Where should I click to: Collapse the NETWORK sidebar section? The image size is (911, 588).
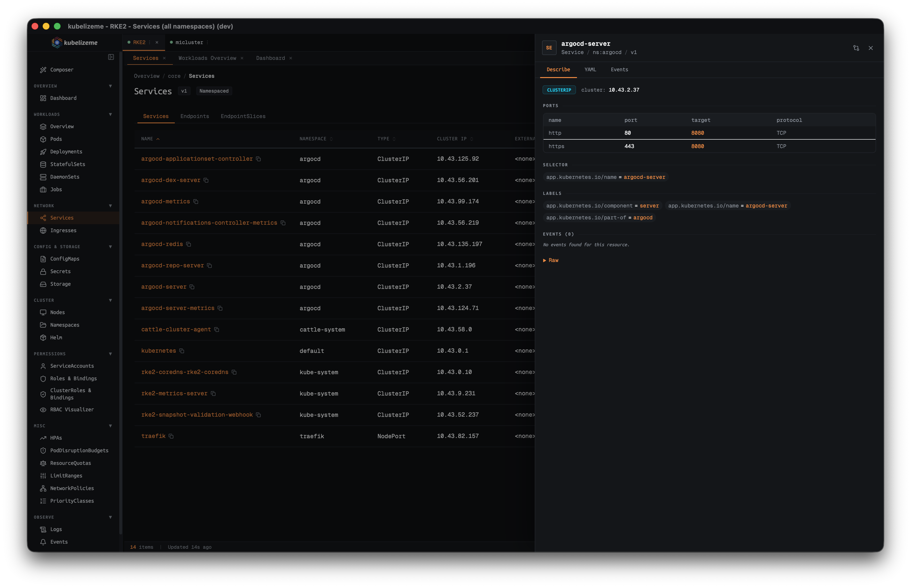(110, 206)
